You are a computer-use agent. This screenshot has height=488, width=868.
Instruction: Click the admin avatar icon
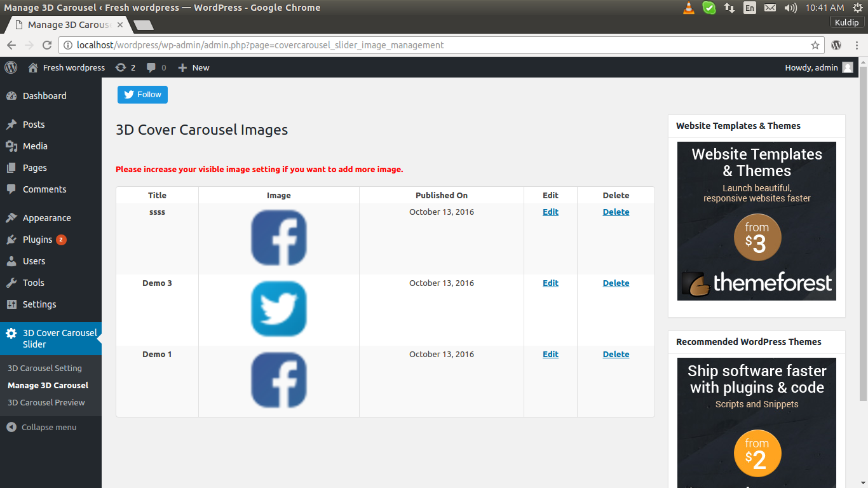click(848, 67)
